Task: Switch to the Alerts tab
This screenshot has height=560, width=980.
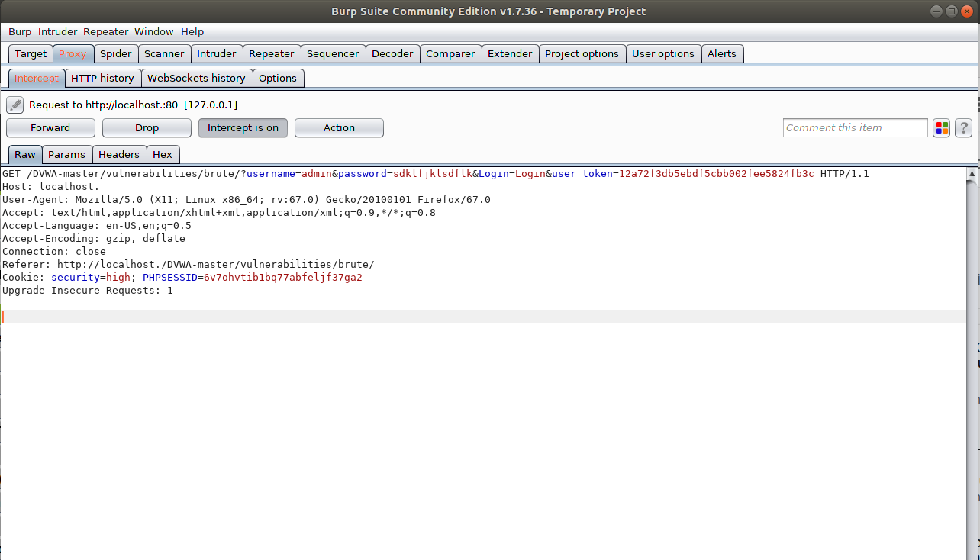Action: 722,53
